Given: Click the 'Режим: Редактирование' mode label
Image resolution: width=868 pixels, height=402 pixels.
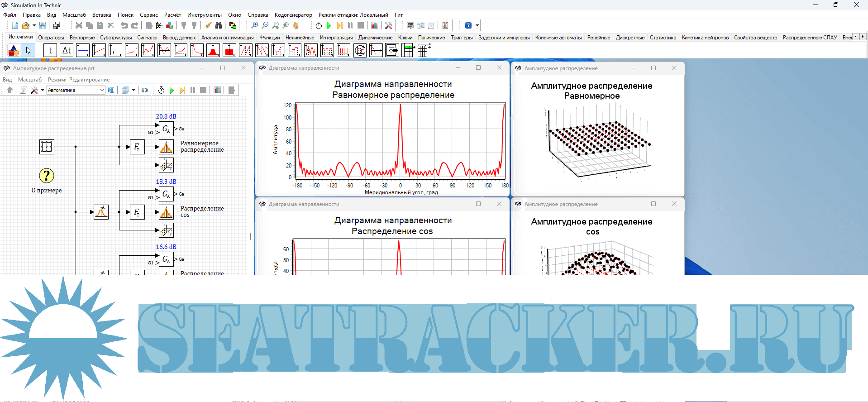Looking at the screenshot, I should click(x=79, y=80).
